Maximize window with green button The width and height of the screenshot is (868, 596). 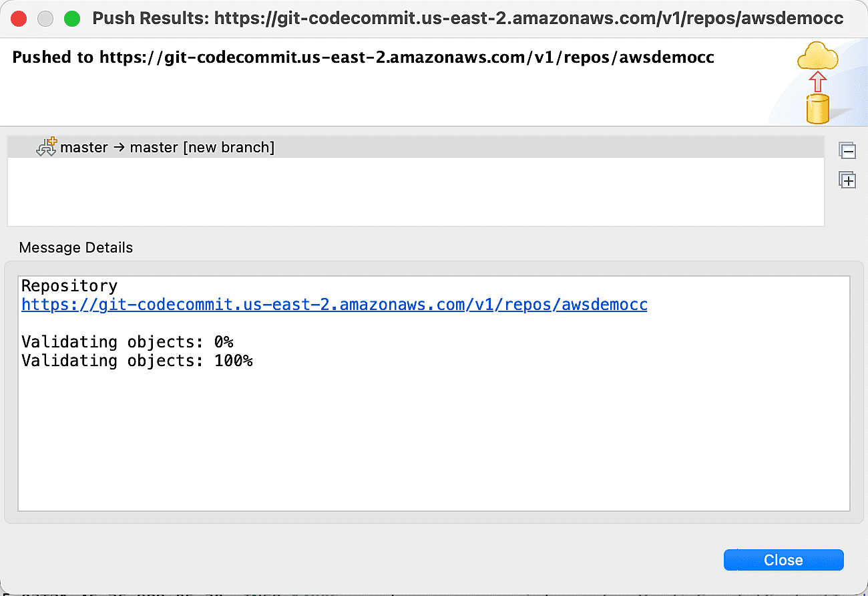click(72, 19)
